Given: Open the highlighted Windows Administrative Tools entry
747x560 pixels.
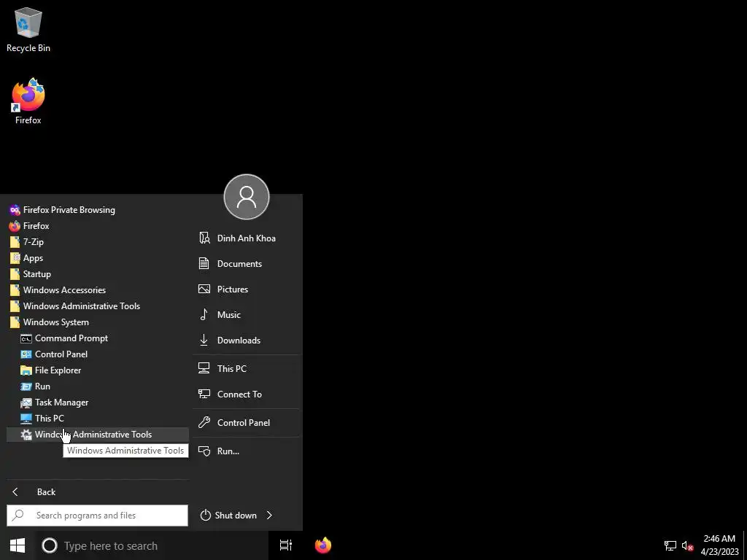Looking at the screenshot, I should (x=98, y=435).
